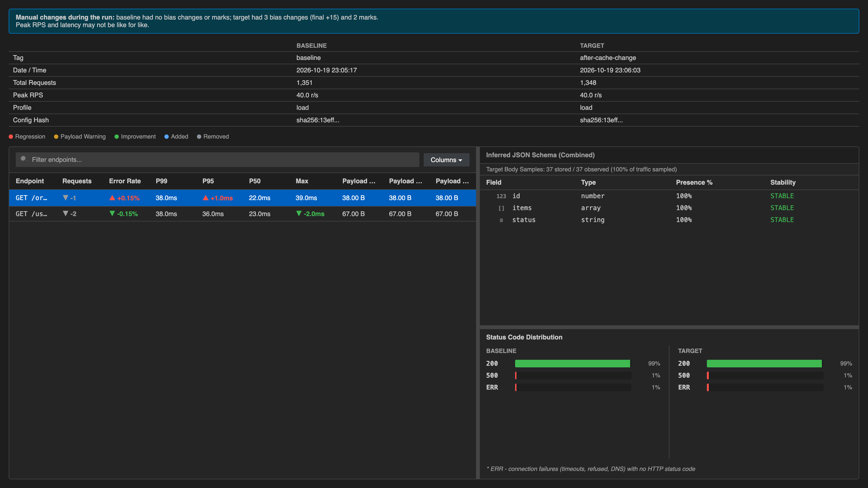
Task: Sort by the Requests column header
Action: 77,181
